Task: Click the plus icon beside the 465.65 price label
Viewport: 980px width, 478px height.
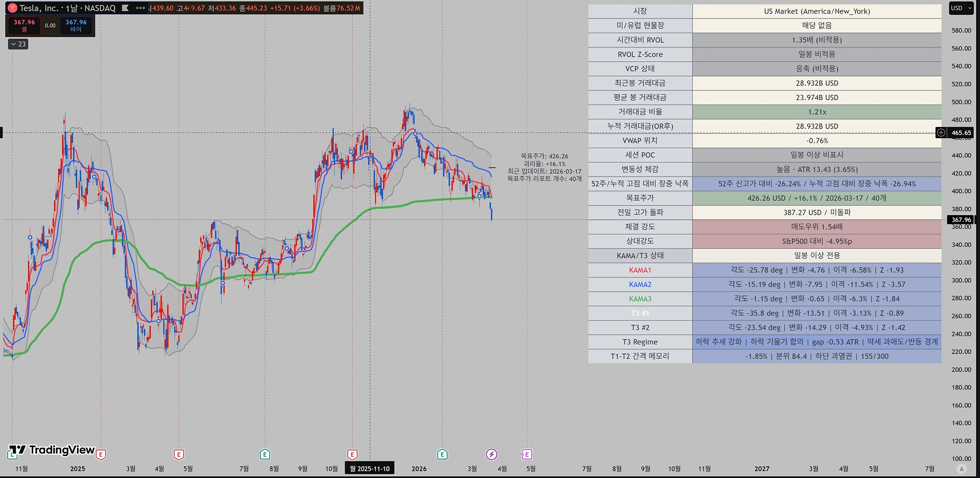Action: 941,133
